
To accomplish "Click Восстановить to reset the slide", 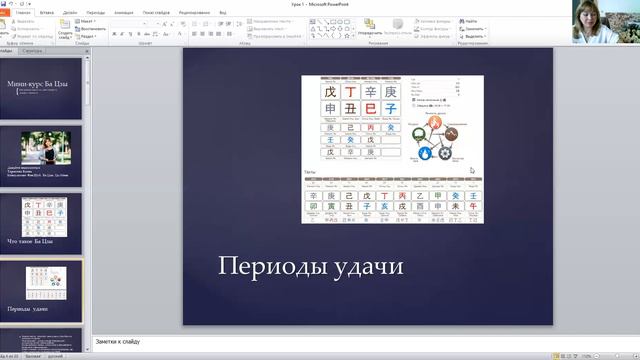I will tap(90, 29).
